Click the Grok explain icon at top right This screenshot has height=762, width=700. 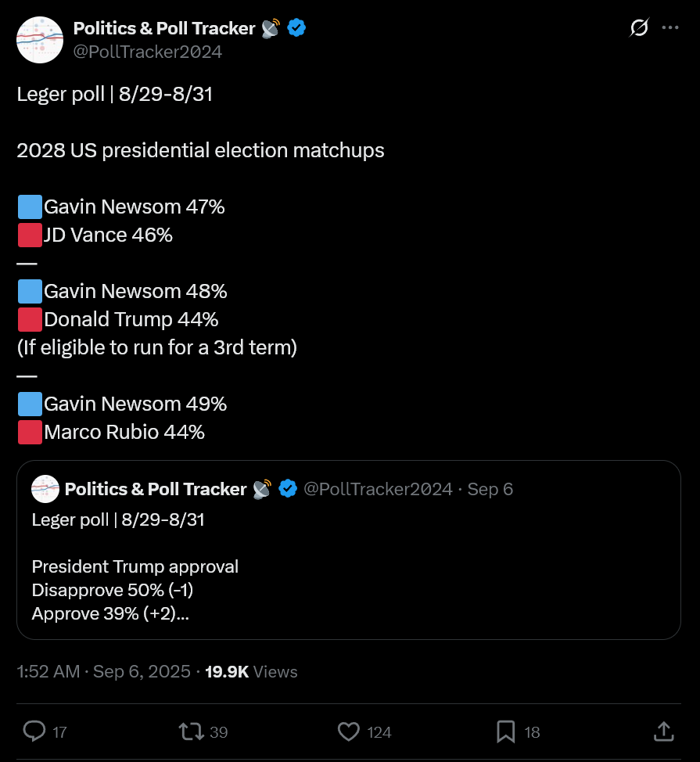tap(639, 27)
